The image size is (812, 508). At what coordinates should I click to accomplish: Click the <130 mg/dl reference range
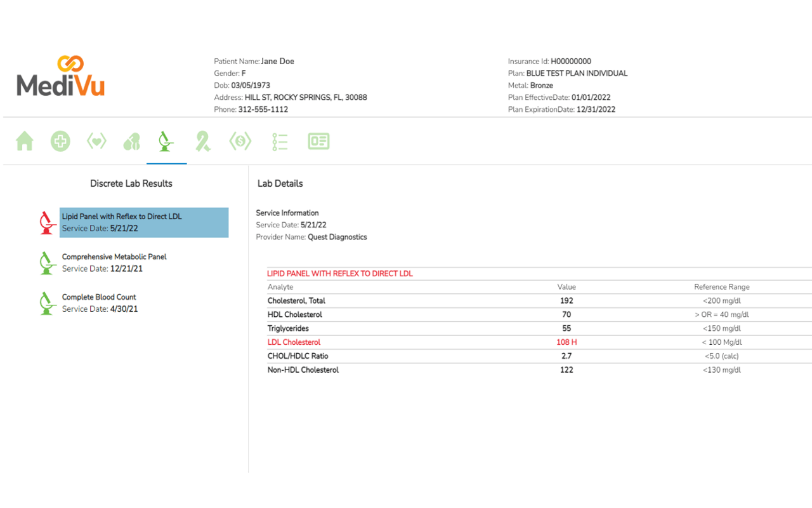pos(722,370)
